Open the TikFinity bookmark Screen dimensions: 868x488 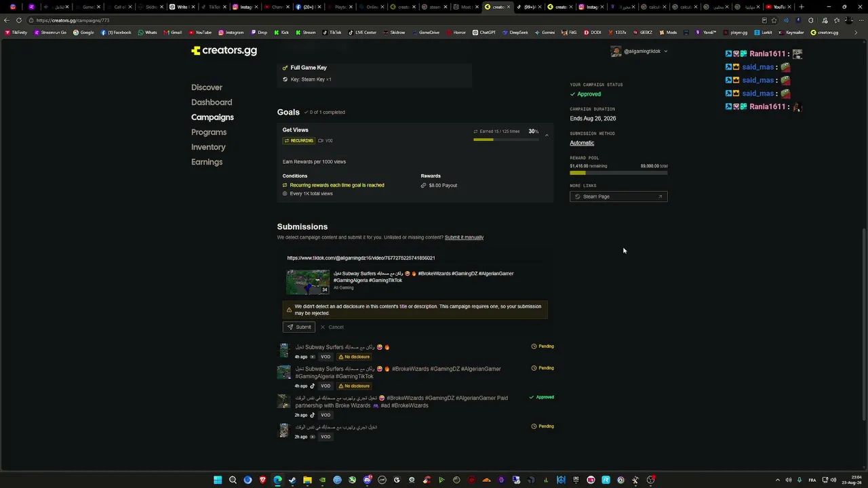click(x=16, y=33)
